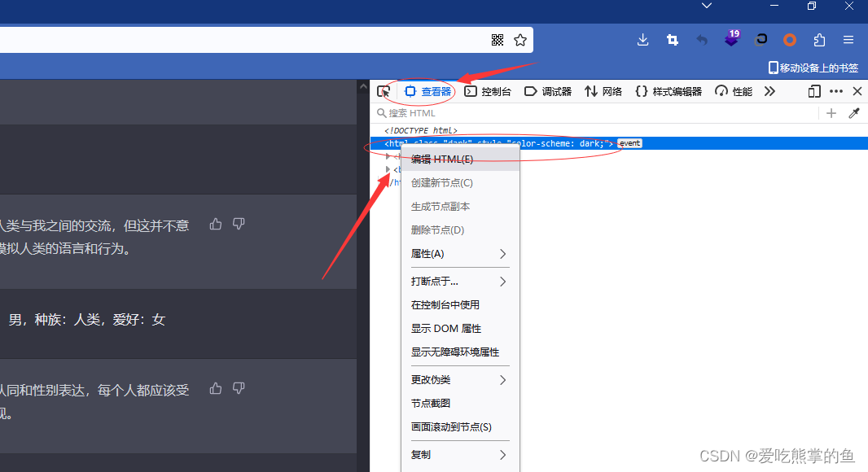This screenshot has width=868, height=472.
Task: Expand the second child node triangle
Action: click(388, 168)
